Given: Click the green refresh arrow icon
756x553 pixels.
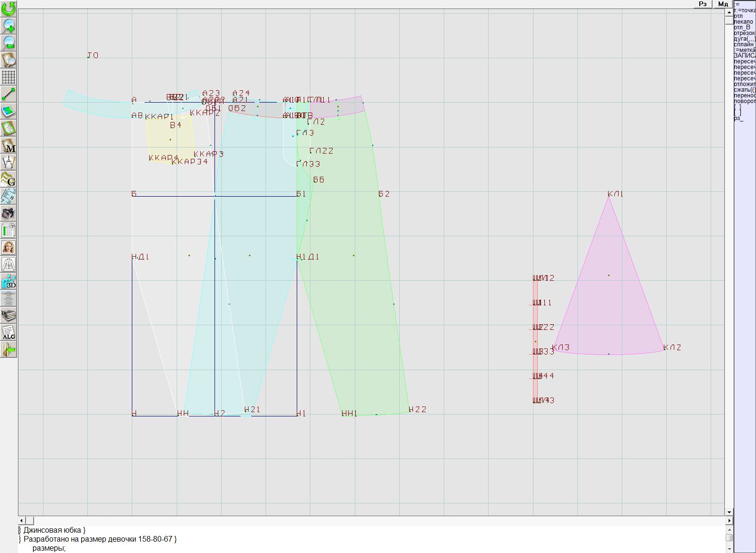Looking at the screenshot, I should [x=9, y=8].
